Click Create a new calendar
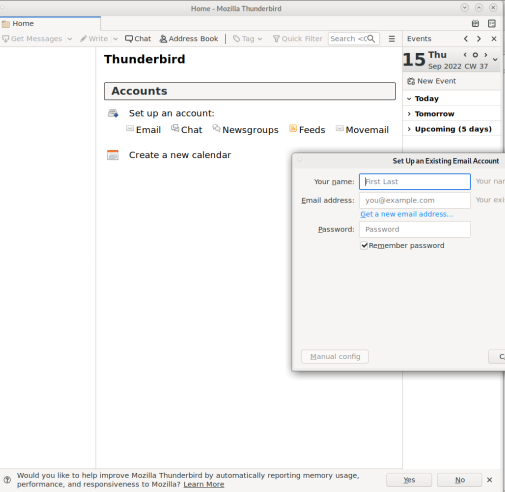The height and width of the screenshot is (492, 505). pyautogui.click(x=180, y=155)
